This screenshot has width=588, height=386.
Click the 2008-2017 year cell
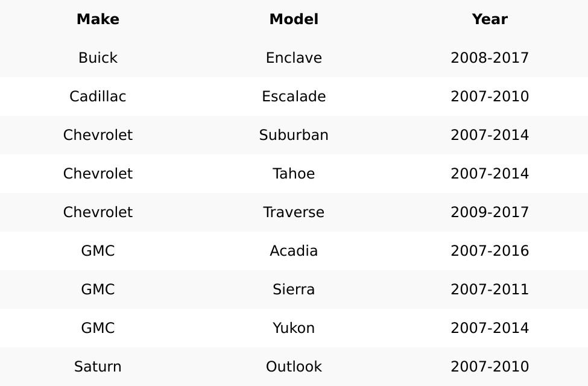click(x=490, y=58)
